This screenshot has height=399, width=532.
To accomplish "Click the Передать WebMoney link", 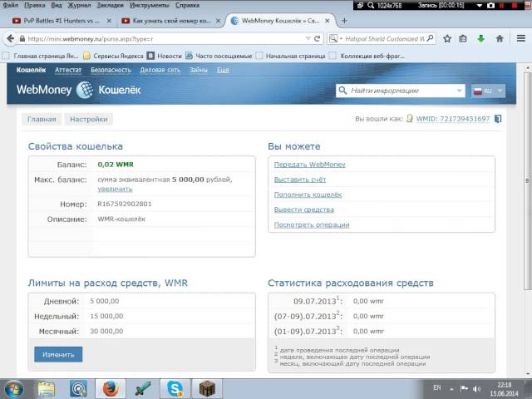I will coord(310,165).
